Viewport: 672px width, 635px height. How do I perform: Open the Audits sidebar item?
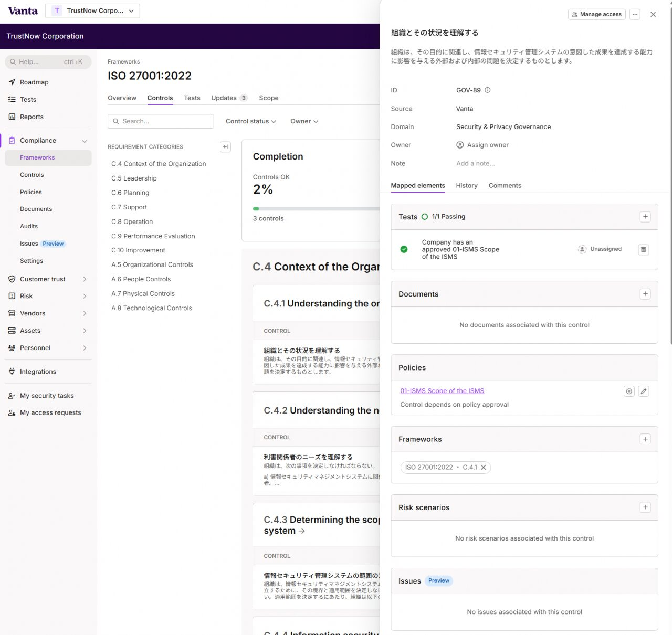(x=29, y=227)
